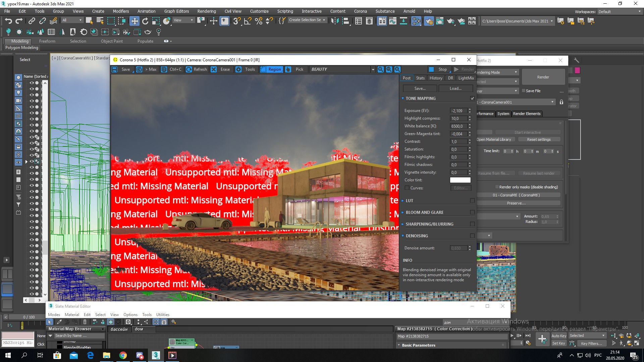Image resolution: width=644 pixels, height=362 pixels.
Task: Click zoom in magnifier in frame buffer
Action: [x=381, y=69]
